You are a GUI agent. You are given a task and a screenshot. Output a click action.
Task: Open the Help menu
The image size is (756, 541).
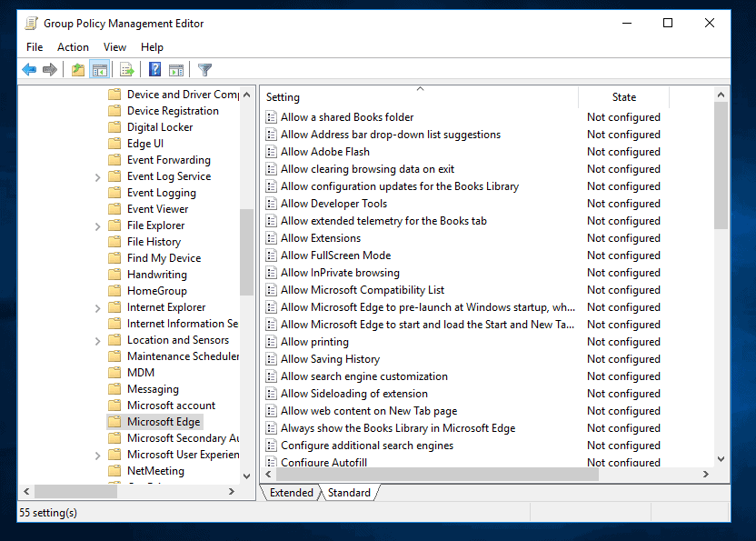152,47
